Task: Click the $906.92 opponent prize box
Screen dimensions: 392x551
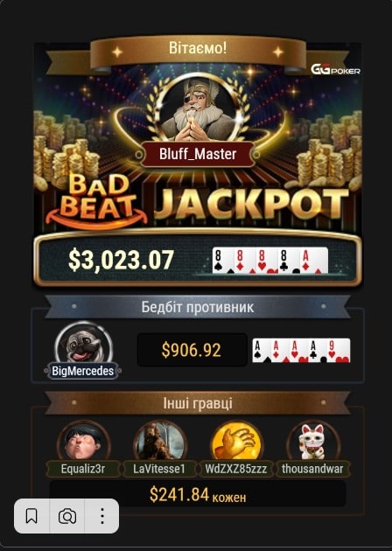Action: coord(192,350)
